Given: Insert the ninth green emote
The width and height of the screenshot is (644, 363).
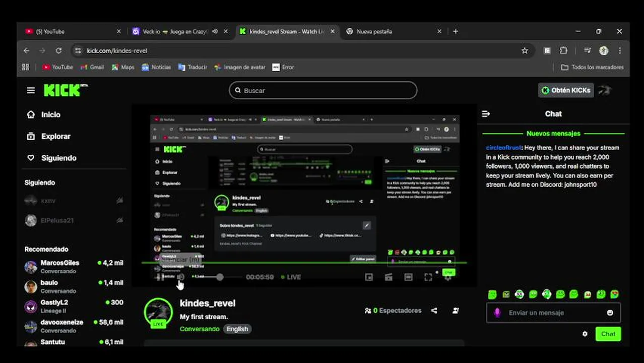Looking at the screenshot, I should (601, 294).
